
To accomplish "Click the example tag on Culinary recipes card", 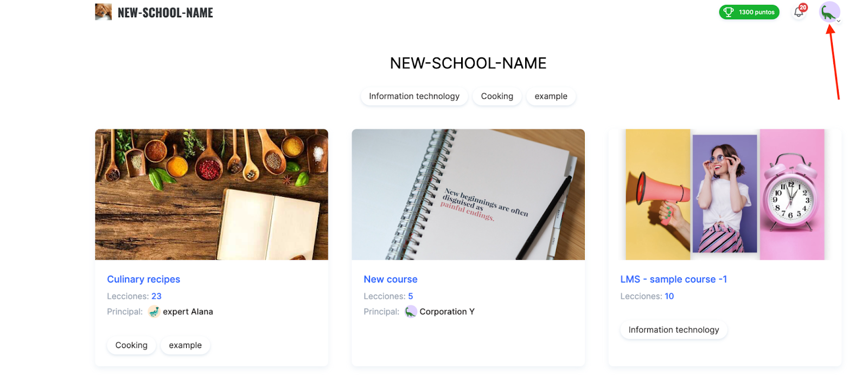I will (185, 345).
